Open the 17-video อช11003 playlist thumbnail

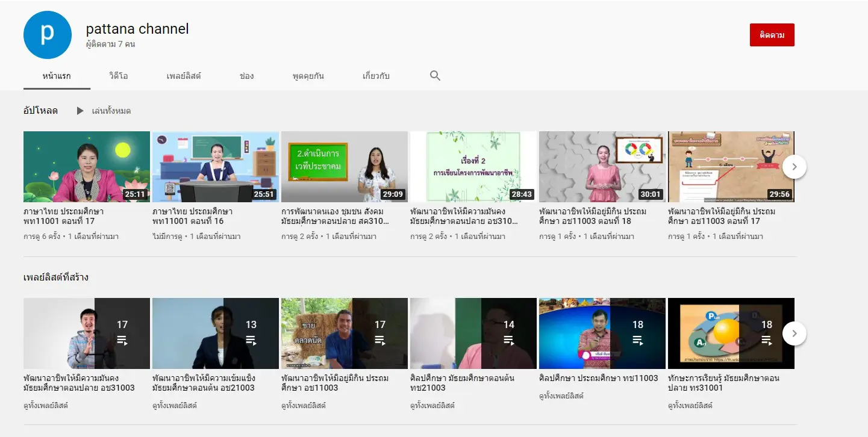coord(345,333)
